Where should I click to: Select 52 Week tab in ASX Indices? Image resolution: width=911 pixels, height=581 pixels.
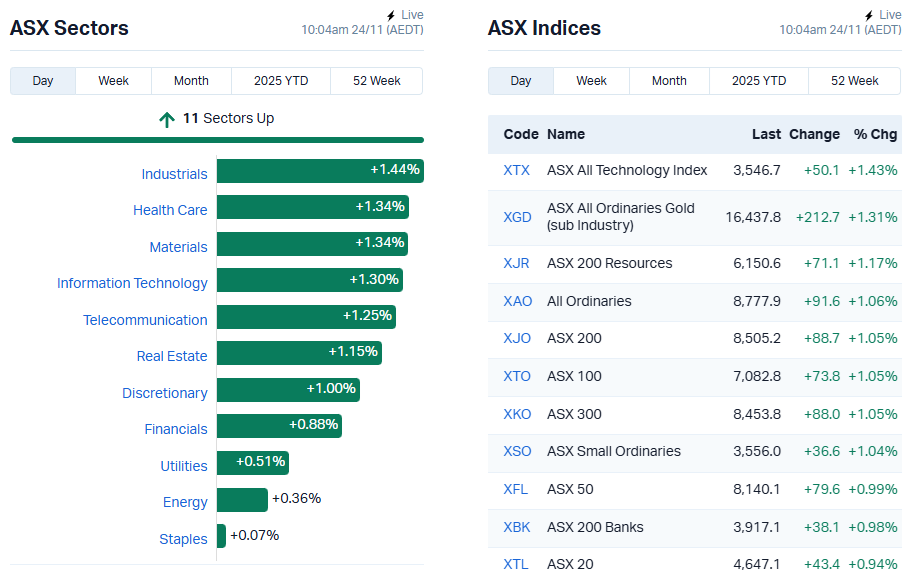(x=855, y=81)
